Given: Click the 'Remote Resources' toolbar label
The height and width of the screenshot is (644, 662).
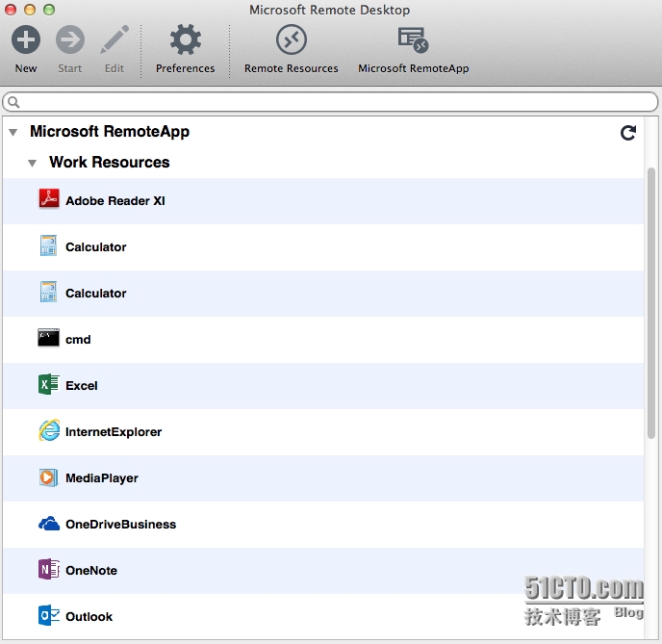Looking at the screenshot, I should click(x=292, y=68).
